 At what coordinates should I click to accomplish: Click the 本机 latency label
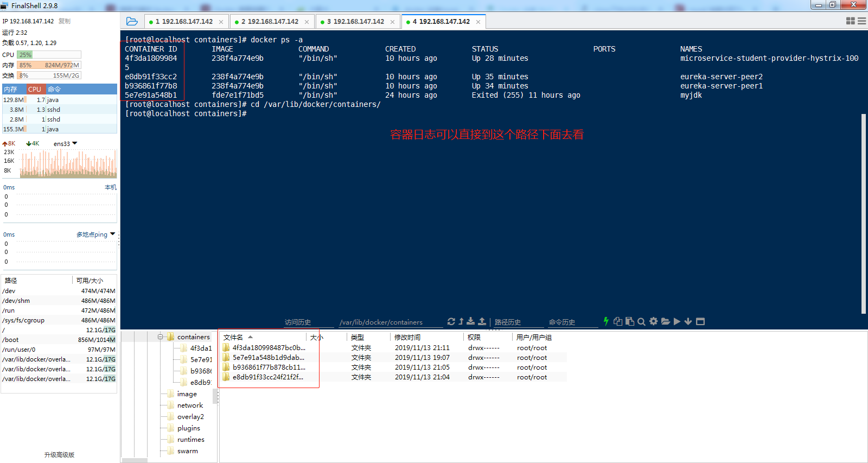tap(111, 187)
